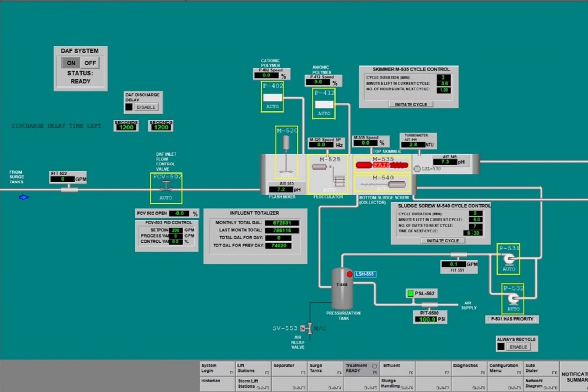The height and width of the screenshot is (392, 588).
Task: Click the P-532 pump icon
Action: tap(513, 298)
